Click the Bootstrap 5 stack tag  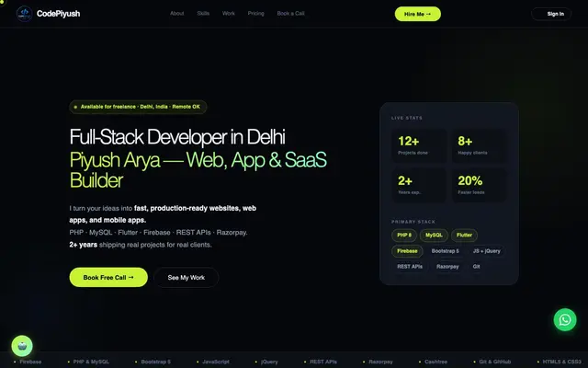445,251
